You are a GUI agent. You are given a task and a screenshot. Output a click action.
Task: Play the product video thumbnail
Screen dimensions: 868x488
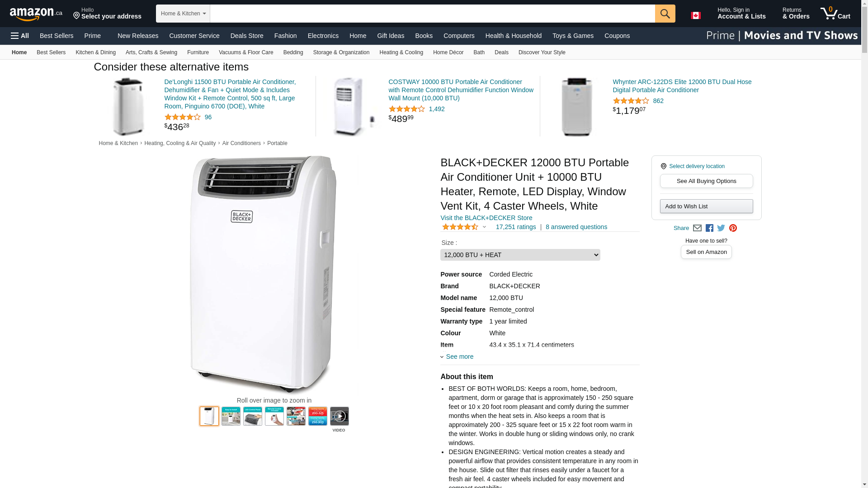(x=339, y=416)
